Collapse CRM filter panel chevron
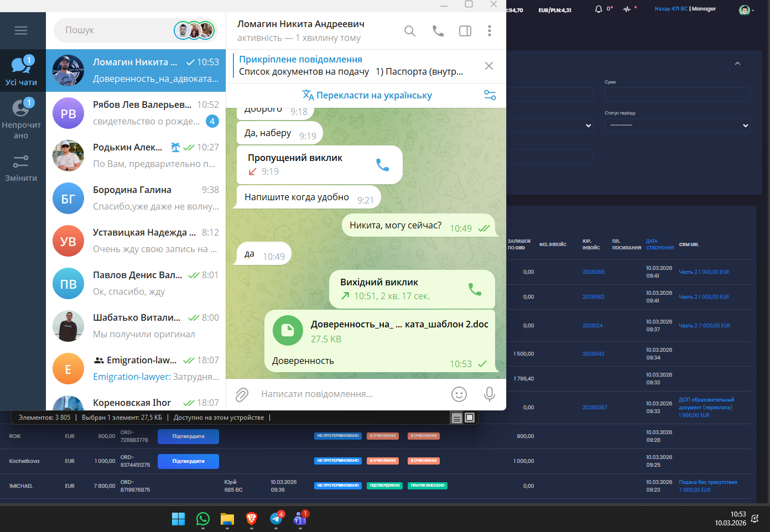 pyautogui.click(x=737, y=64)
